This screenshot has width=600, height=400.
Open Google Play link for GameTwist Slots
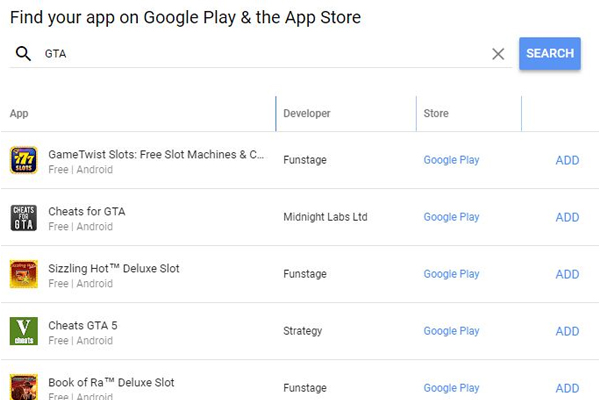[x=451, y=160]
